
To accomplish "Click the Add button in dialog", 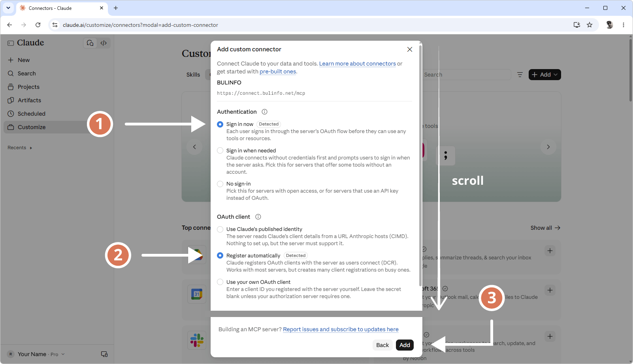I will tap(405, 345).
